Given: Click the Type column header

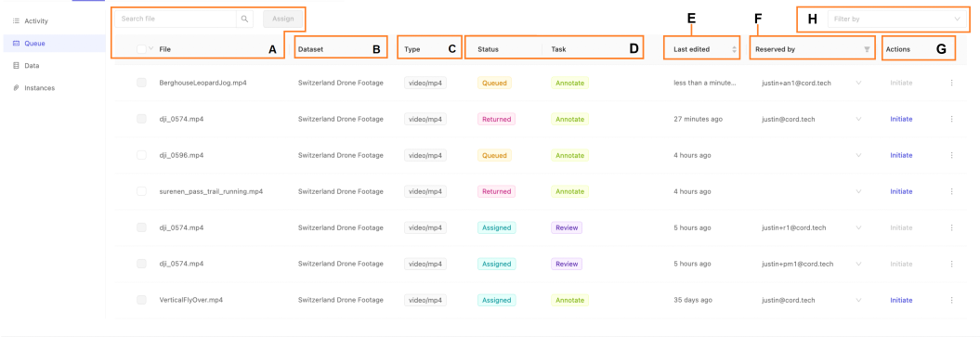Looking at the screenshot, I should pos(412,48).
